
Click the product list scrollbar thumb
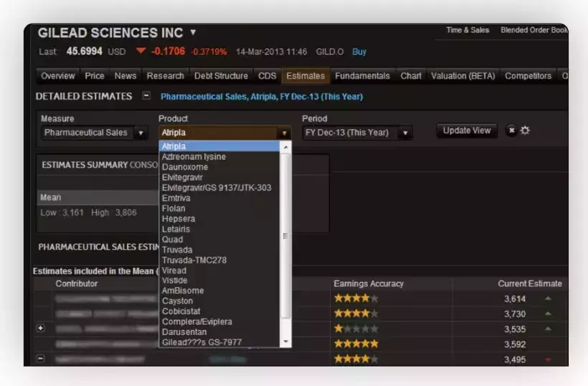[285, 235]
